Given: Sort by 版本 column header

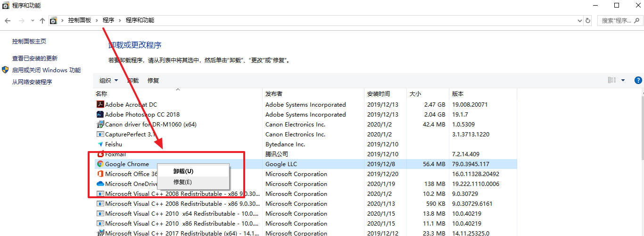Looking at the screenshot, I should tap(483, 94).
